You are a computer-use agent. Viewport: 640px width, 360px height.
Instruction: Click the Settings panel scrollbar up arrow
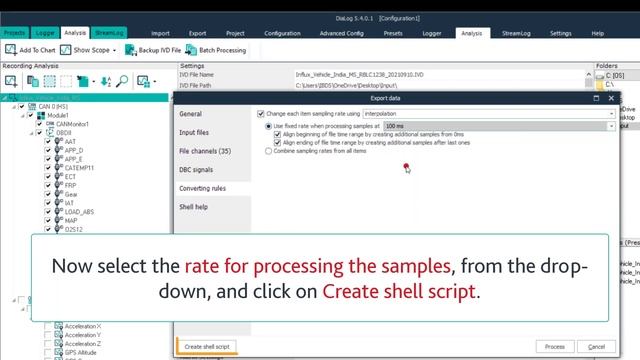point(589,74)
